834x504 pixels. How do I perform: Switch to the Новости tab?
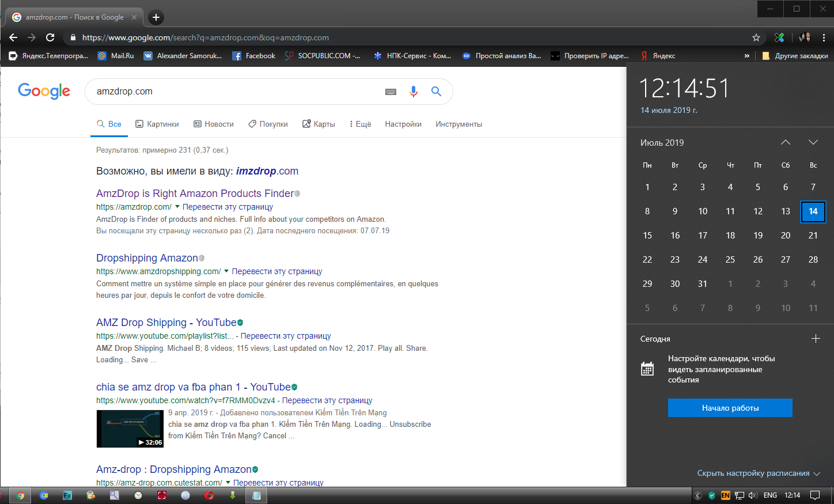click(214, 124)
